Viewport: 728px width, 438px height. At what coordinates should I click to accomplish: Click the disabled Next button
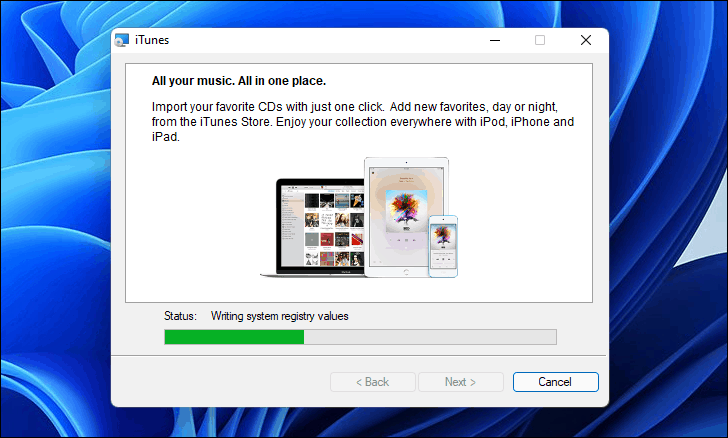(x=461, y=382)
